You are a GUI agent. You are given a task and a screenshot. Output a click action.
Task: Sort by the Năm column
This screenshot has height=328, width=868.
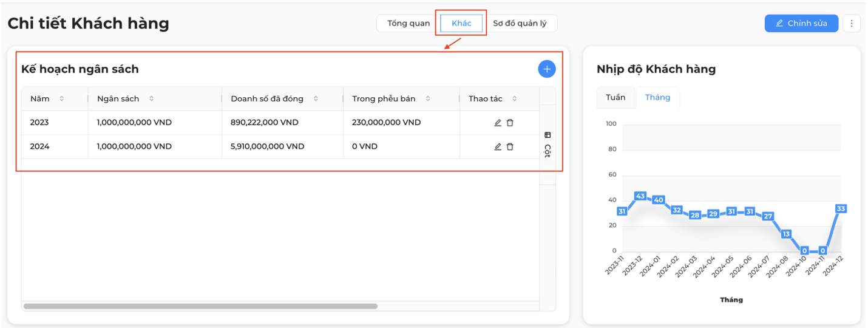point(61,99)
